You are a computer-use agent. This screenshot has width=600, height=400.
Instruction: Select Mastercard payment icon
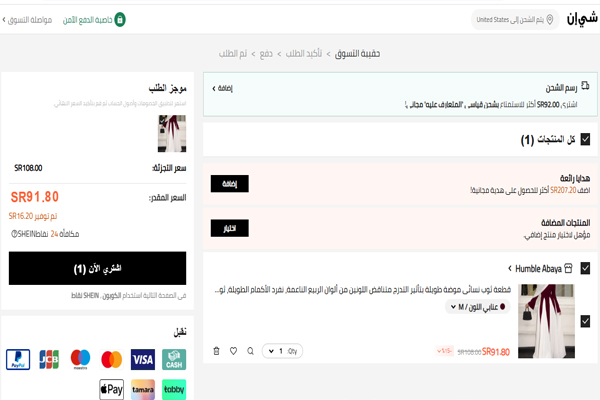111,359
